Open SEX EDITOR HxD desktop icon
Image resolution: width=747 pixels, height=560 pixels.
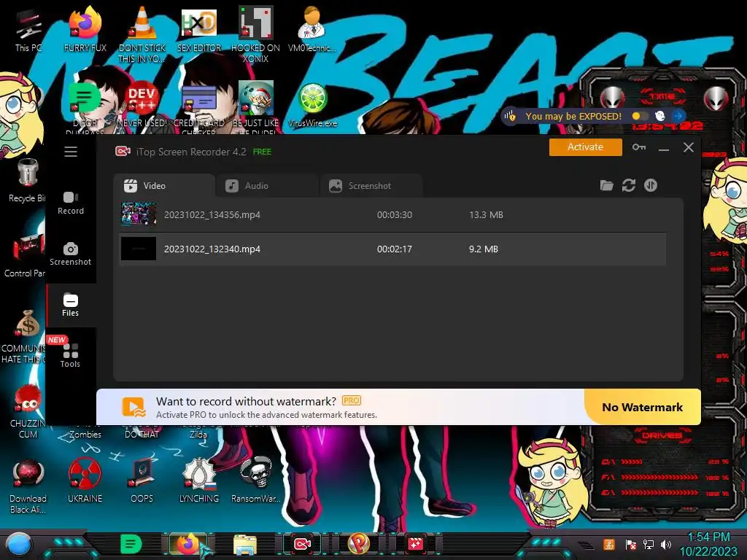point(199,29)
